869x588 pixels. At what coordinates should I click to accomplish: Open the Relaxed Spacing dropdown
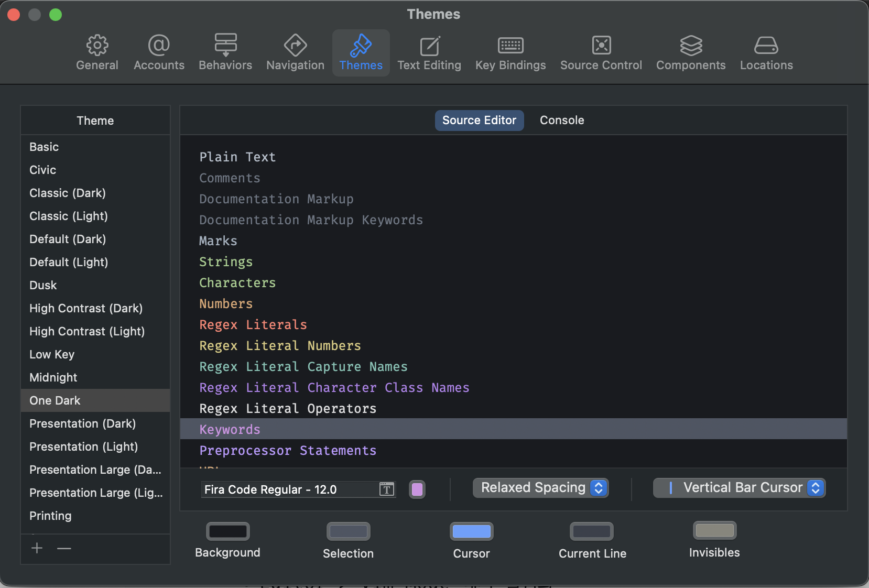(540, 488)
